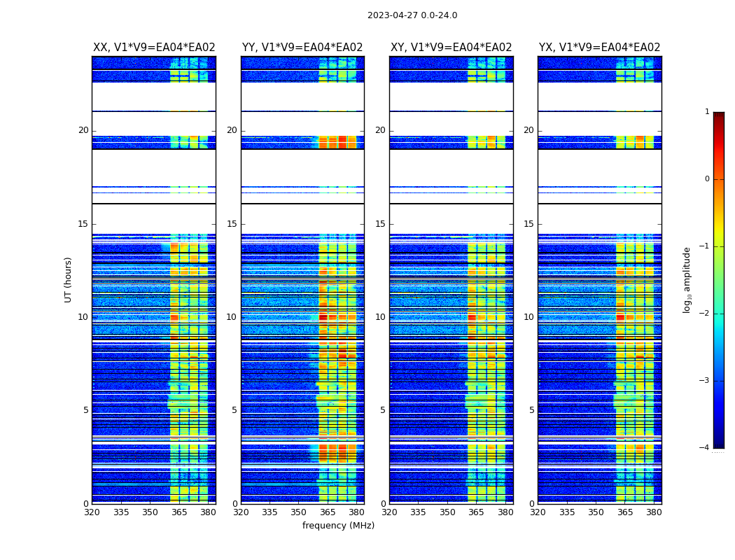Click the 380 frequency tick under XX panel
The image size is (735, 560).
click(208, 512)
